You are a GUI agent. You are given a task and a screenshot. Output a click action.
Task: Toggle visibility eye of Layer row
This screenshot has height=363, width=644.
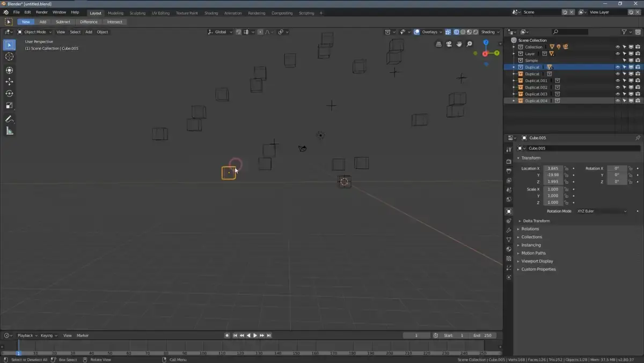click(x=618, y=54)
